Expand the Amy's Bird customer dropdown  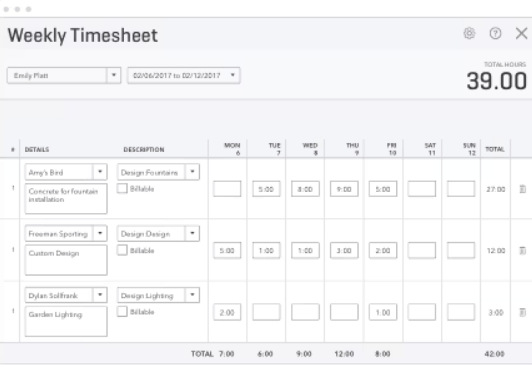pos(100,172)
